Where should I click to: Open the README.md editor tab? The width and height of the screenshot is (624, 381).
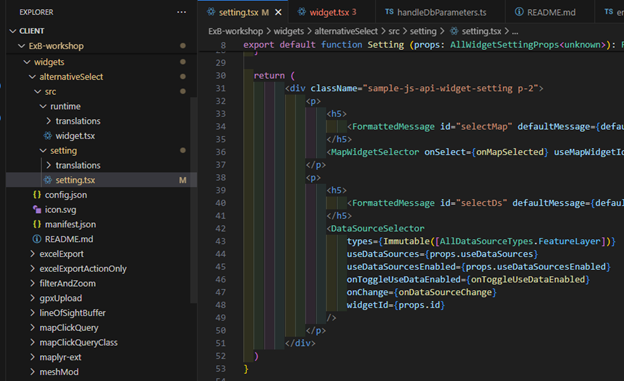[x=550, y=12]
